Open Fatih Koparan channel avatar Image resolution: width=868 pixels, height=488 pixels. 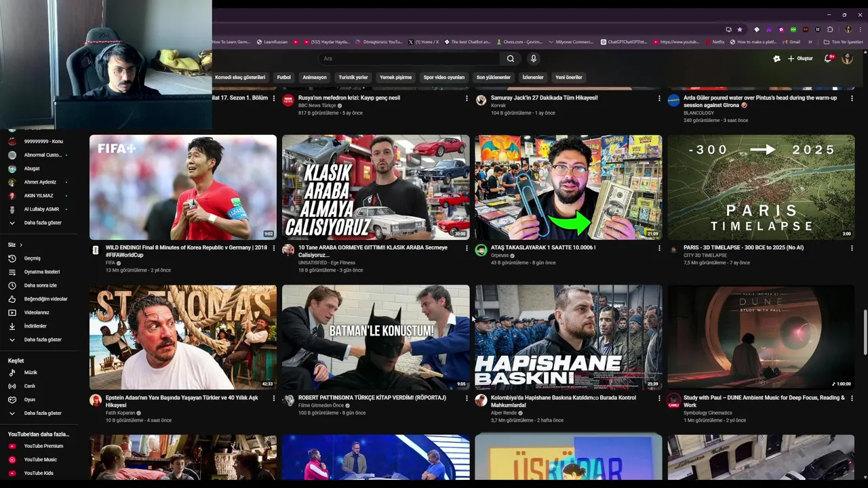[x=96, y=401]
